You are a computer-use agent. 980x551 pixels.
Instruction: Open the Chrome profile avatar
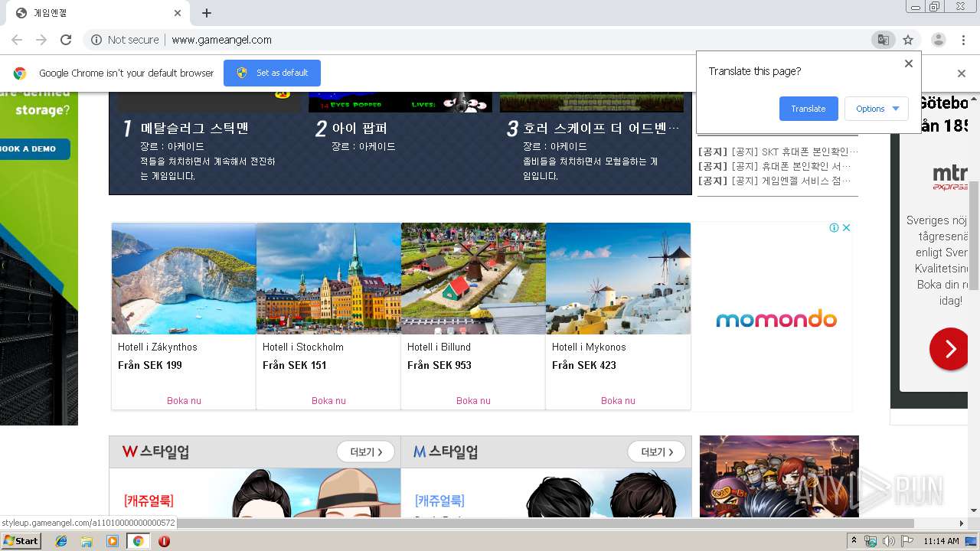coord(938,40)
